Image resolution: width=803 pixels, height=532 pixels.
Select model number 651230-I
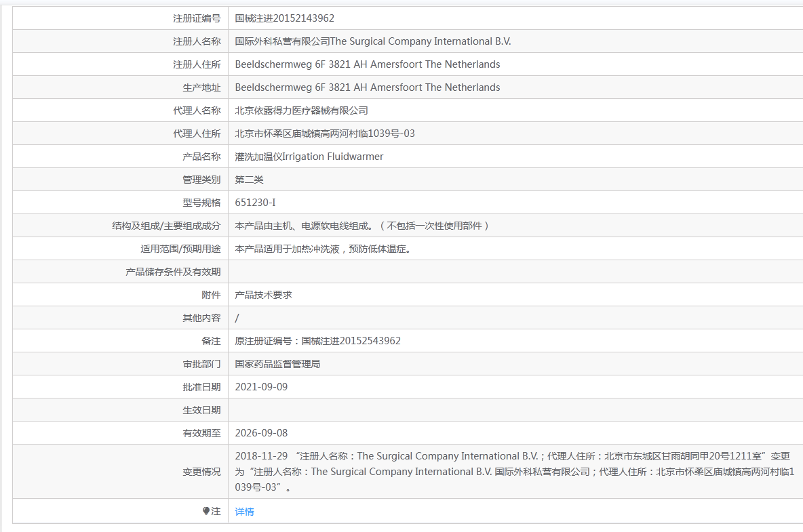[x=255, y=203]
